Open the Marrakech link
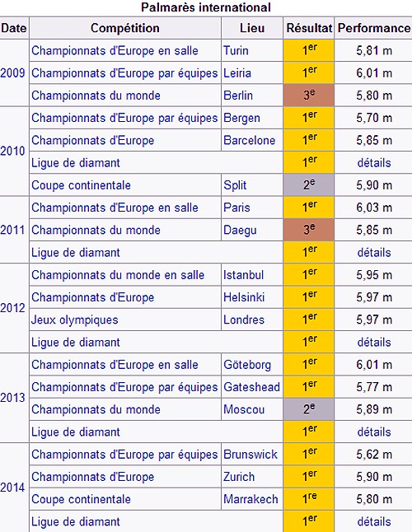 [x=250, y=499]
